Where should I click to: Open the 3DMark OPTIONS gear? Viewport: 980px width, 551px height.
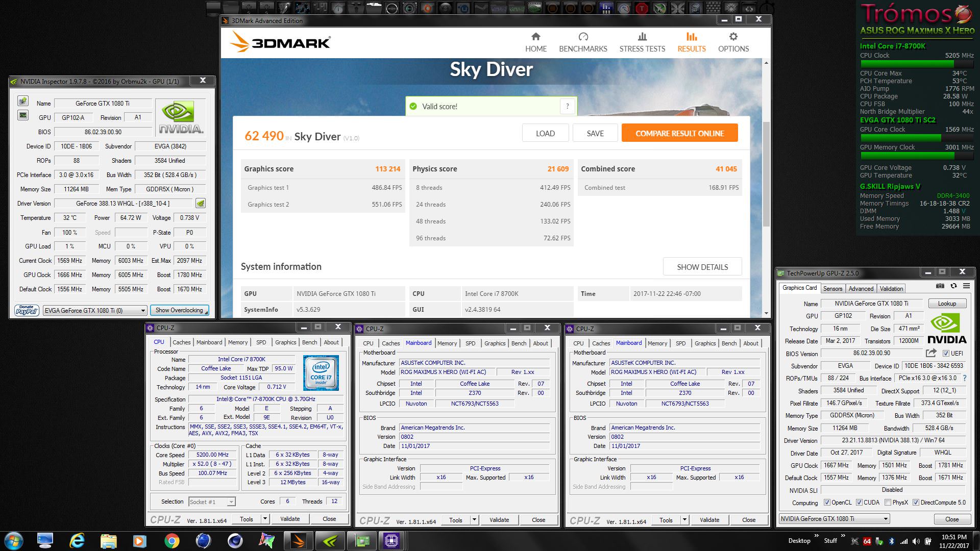[x=733, y=42]
